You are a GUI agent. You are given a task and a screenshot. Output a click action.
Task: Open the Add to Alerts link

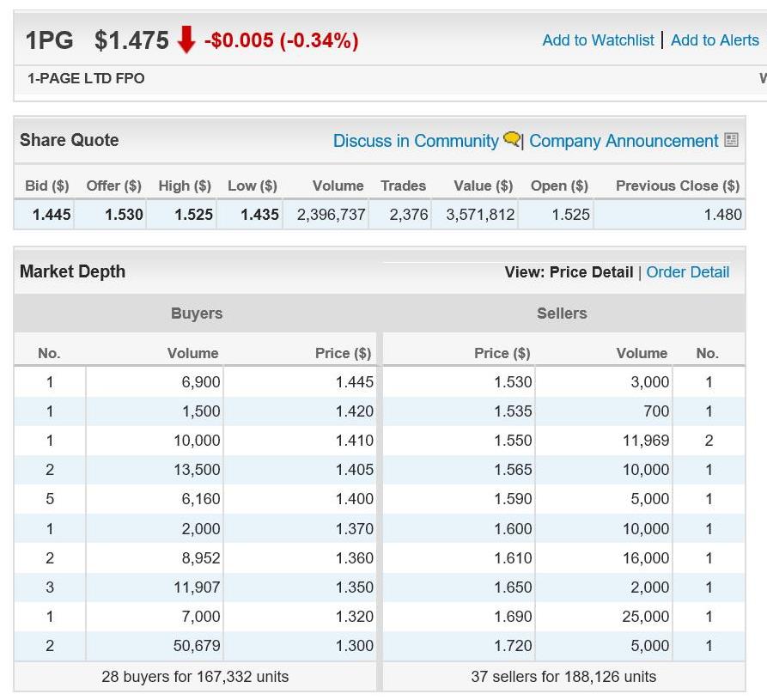pos(715,40)
